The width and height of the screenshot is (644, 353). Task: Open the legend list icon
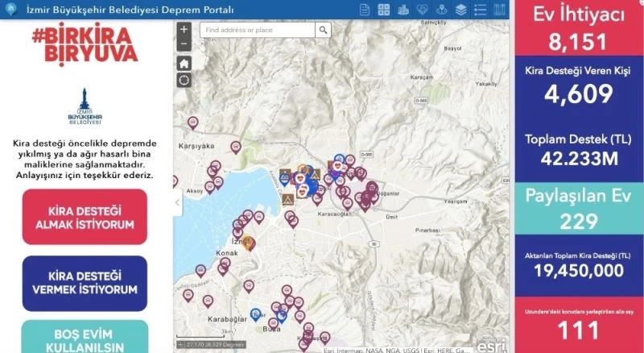point(481,10)
